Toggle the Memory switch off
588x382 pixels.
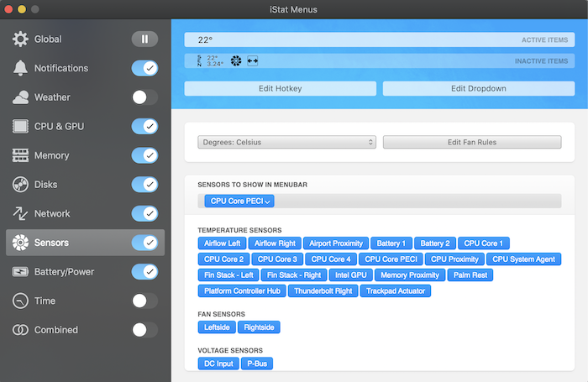[x=144, y=155]
